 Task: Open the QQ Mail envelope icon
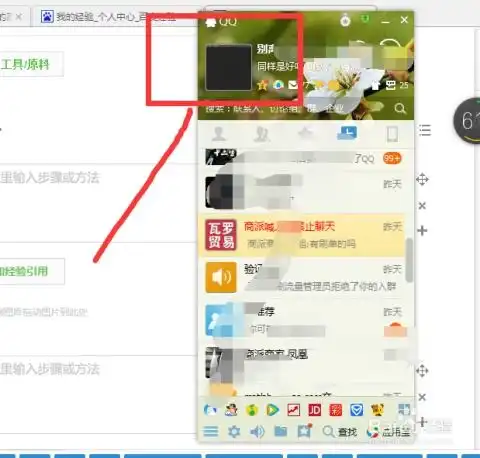coord(293,85)
